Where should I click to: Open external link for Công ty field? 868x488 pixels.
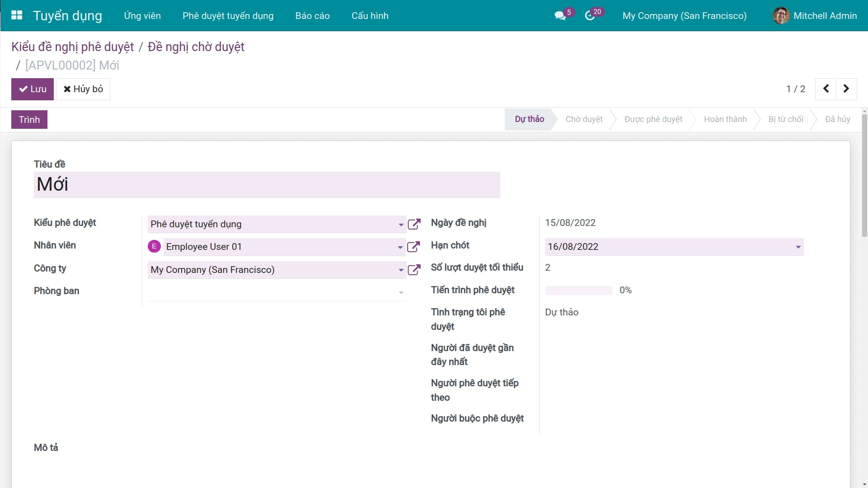[x=414, y=270]
